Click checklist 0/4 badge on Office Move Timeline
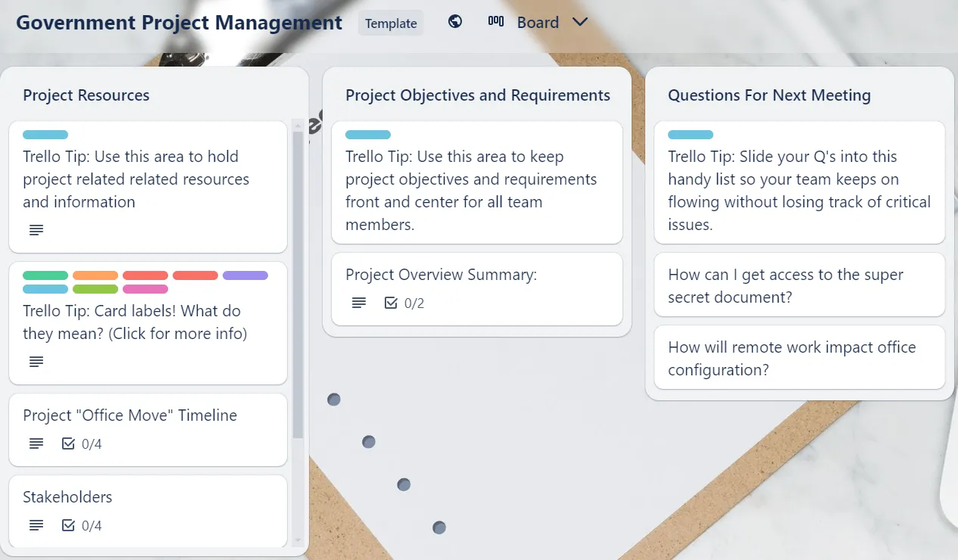Image resolution: width=958 pixels, height=560 pixels. [82, 443]
